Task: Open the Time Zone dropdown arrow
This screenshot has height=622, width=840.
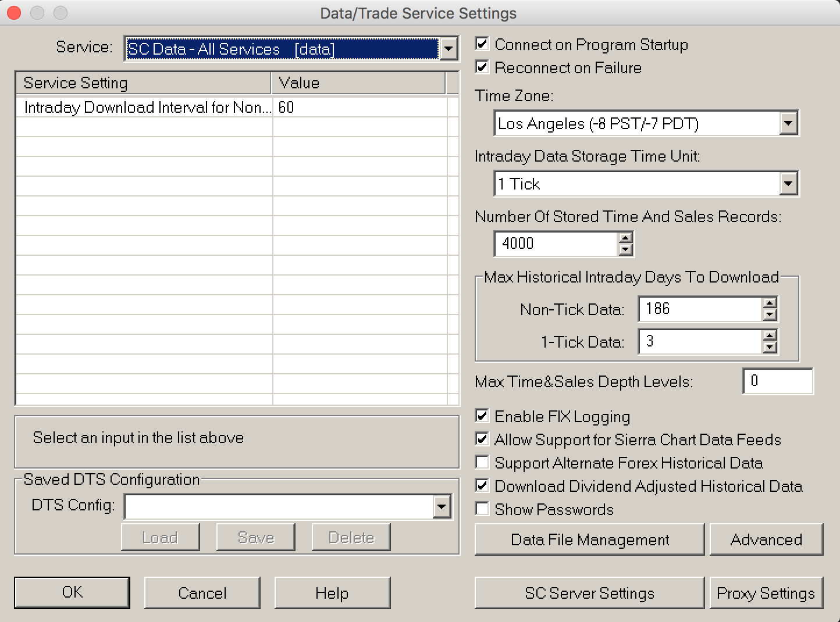Action: (788, 123)
